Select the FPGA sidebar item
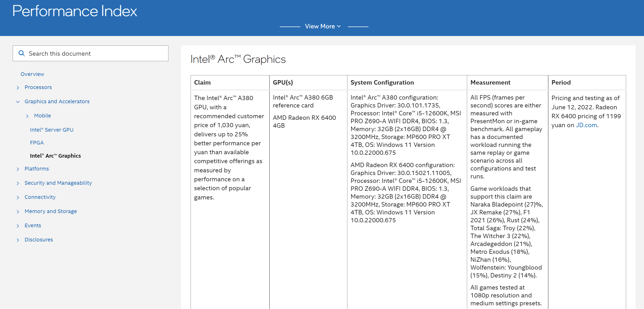 [37, 143]
